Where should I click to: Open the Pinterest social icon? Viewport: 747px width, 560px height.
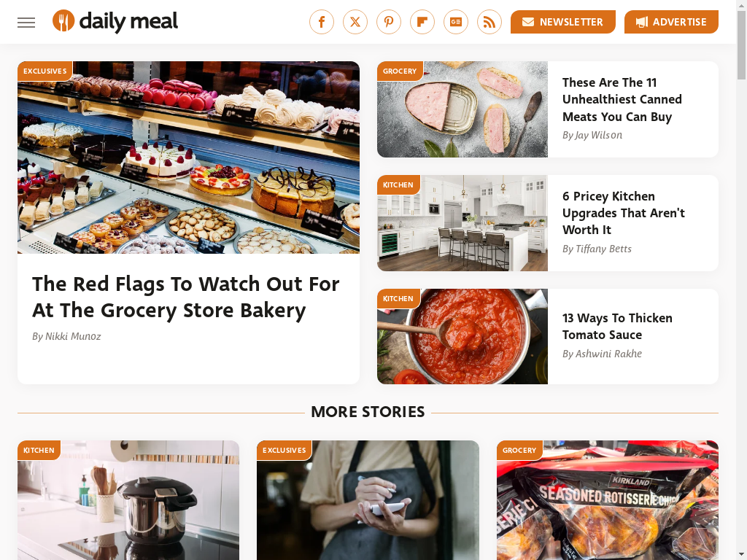389,22
